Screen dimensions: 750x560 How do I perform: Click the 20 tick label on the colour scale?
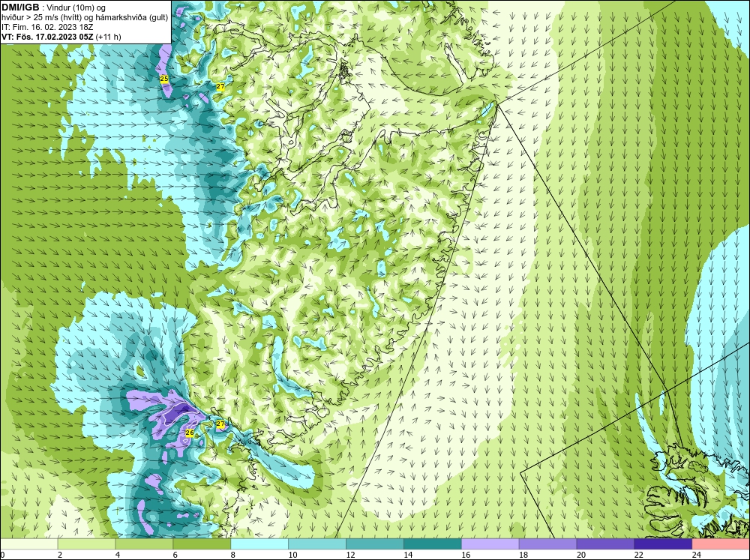pos(581,555)
